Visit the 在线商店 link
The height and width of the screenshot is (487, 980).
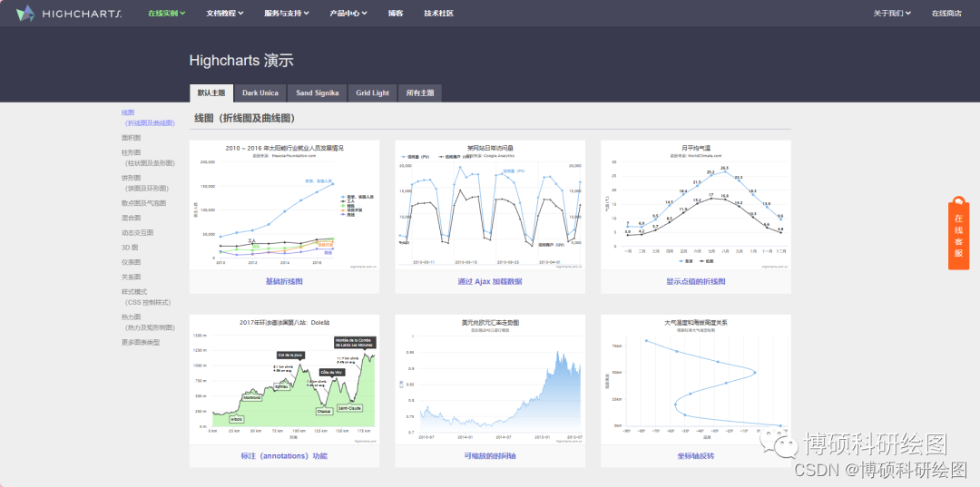pyautogui.click(x=946, y=13)
